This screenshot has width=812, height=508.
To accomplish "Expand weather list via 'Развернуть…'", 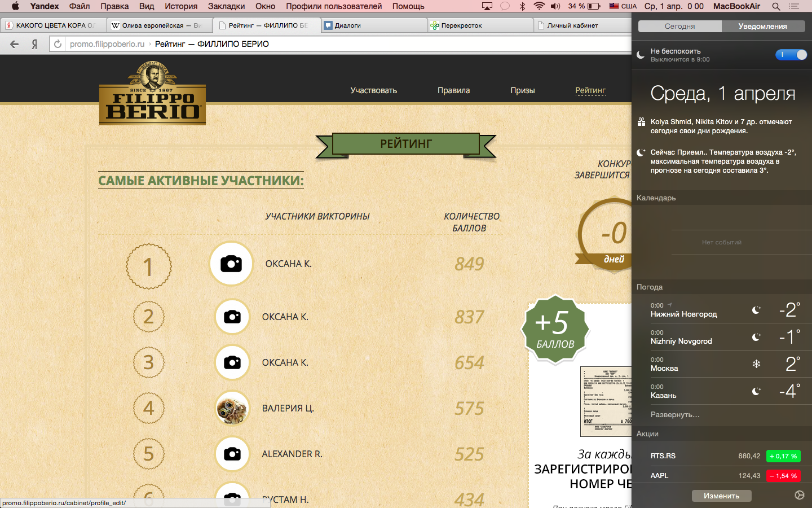I will 675,414.
